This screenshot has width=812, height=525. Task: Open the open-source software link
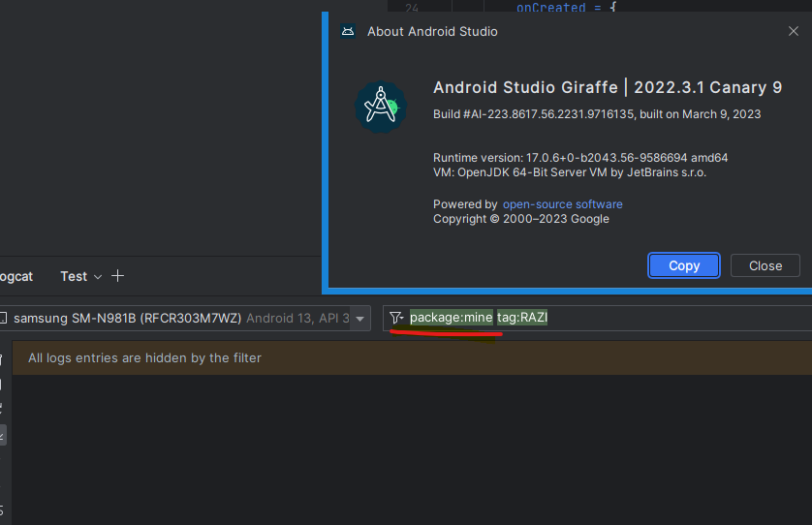point(562,204)
